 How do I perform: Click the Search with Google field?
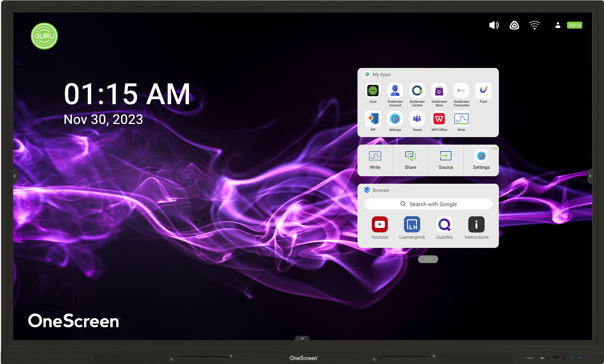[x=428, y=204]
